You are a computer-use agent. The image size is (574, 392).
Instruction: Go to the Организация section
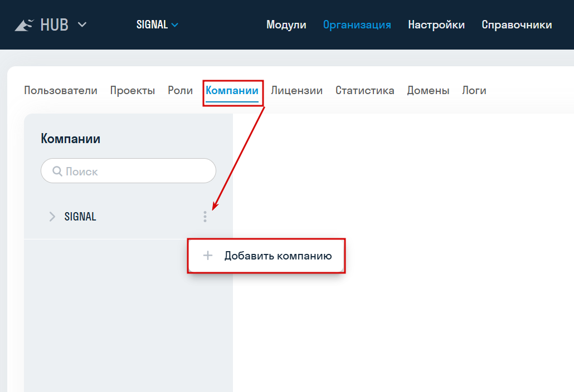[x=357, y=25]
